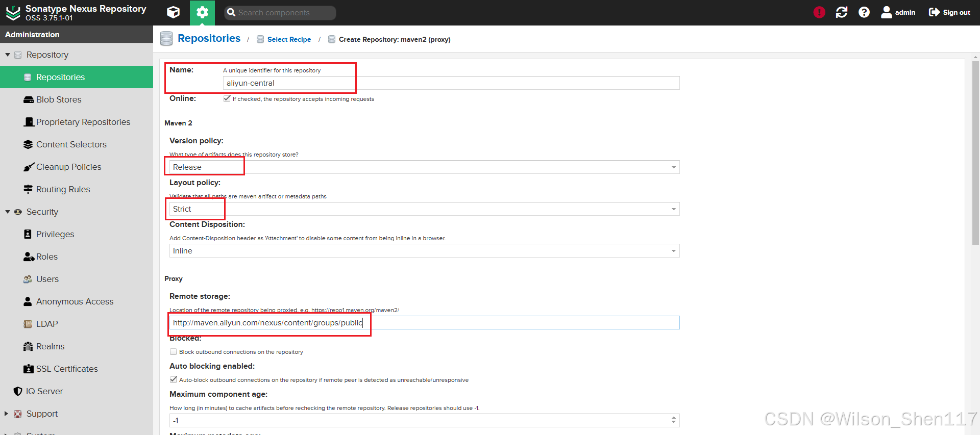Click the Users icon
Viewport: 980px width, 435px height.
coord(28,279)
